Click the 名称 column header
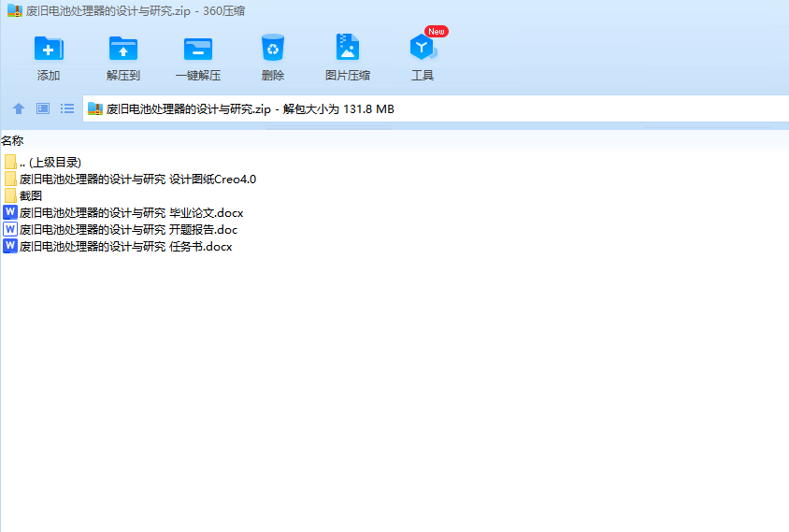The width and height of the screenshot is (789, 532). (12, 141)
